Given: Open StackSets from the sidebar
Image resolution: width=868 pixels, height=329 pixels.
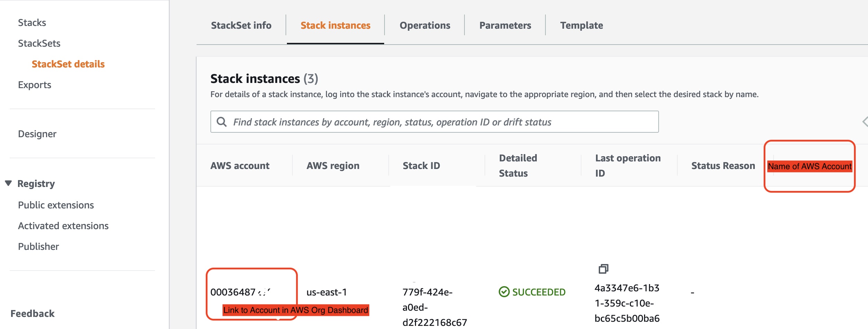Looking at the screenshot, I should pos(39,43).
